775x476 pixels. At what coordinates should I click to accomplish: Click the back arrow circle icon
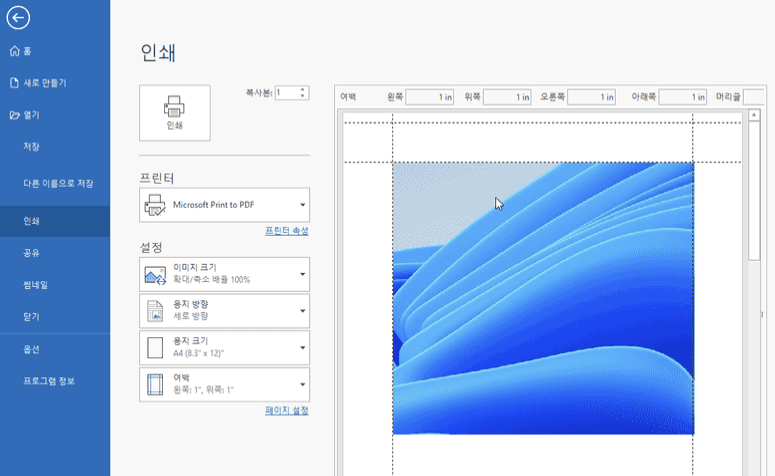coord(18,18)
